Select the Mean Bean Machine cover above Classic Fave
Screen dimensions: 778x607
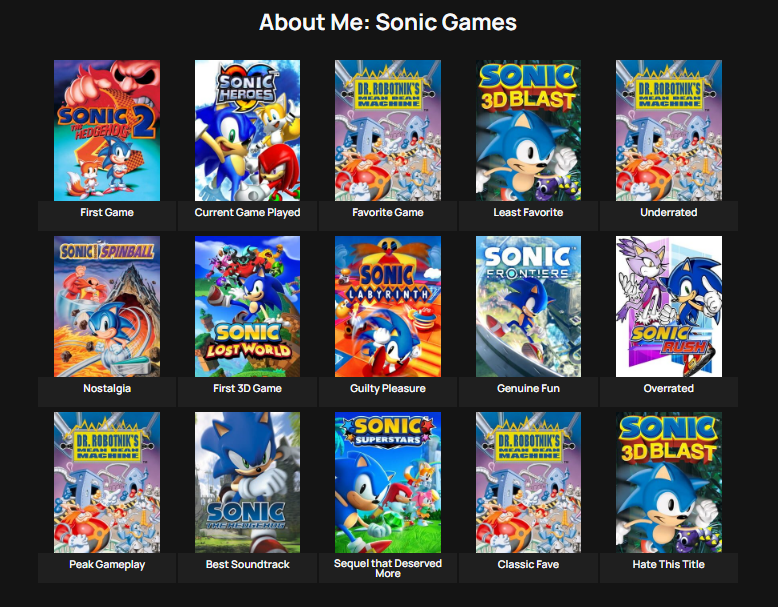click(528, 482)
